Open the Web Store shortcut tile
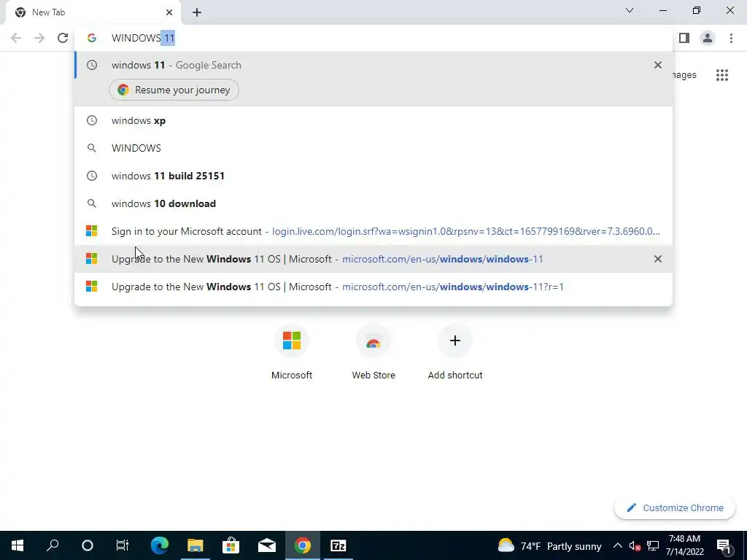Image resolution: width=747 pixels, height=560 pixels. coord(373,352)
